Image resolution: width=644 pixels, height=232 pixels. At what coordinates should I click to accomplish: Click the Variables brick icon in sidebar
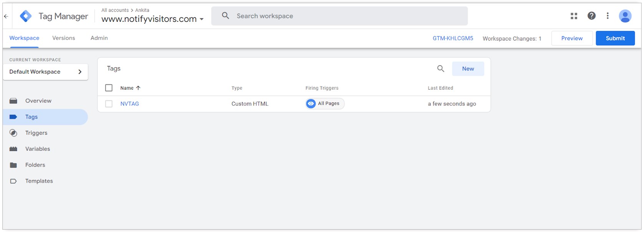click(x=13, y=149)
